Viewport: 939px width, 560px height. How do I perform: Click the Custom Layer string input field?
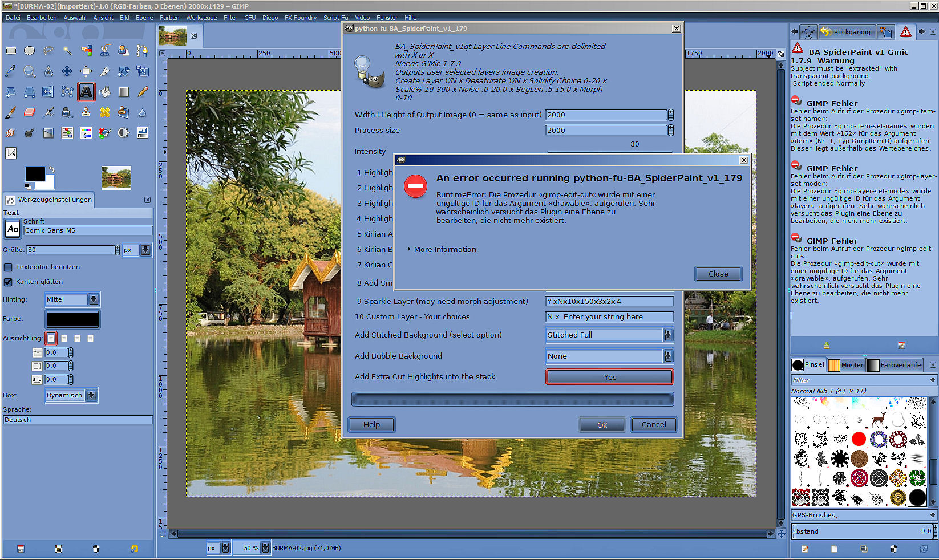[x=609, y=316]
